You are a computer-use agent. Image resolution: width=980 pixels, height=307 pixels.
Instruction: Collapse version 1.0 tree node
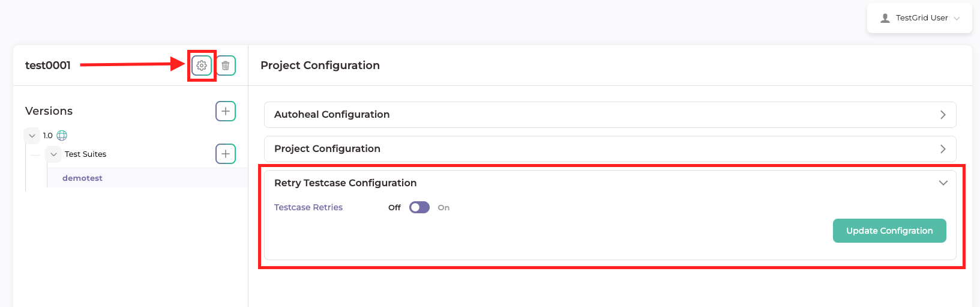pyautogui.click(x=32, y=136)
